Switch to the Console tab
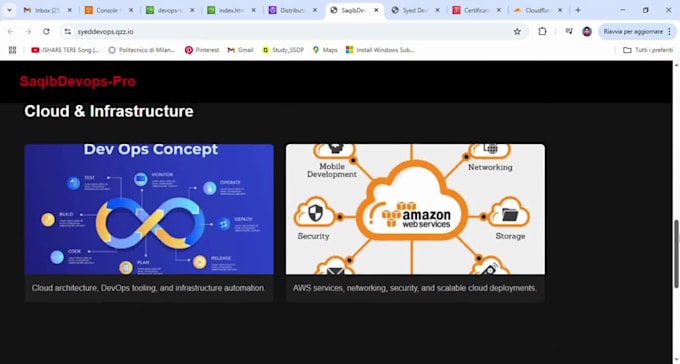The height and width of the screenshot is (364, 680). click(109, 10)
